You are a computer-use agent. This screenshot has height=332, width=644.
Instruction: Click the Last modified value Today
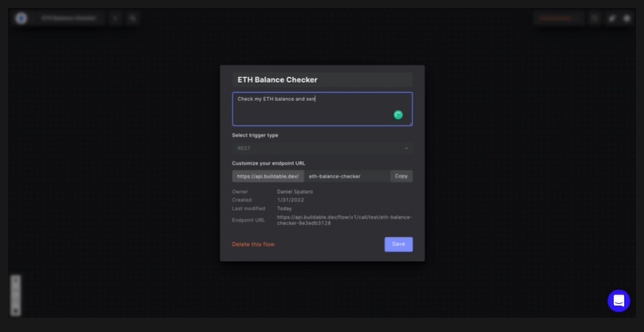tap(284, 209)
